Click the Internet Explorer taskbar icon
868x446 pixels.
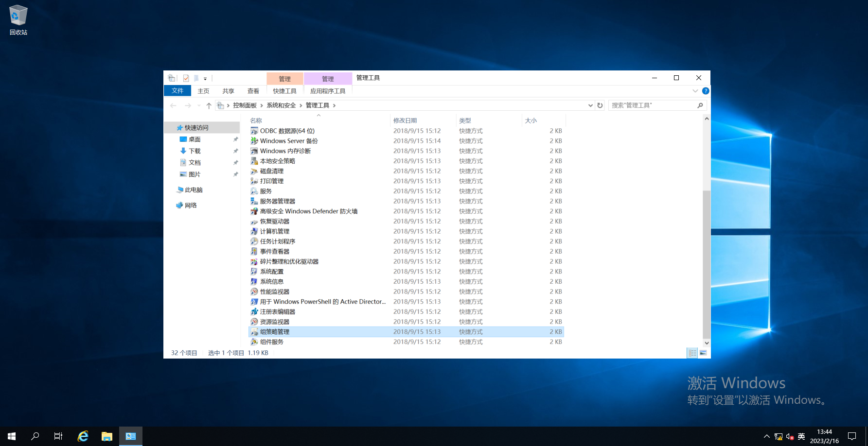click(x=83, y=436)
